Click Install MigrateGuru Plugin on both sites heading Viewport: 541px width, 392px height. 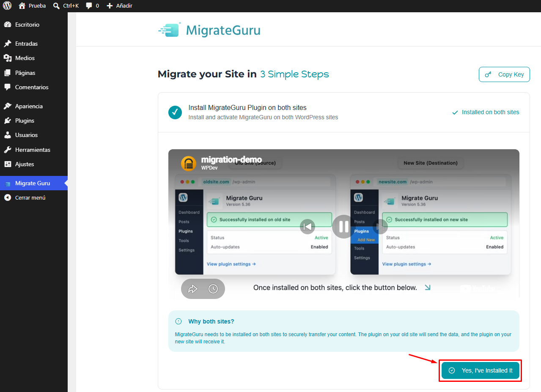[x=247, y=107]
